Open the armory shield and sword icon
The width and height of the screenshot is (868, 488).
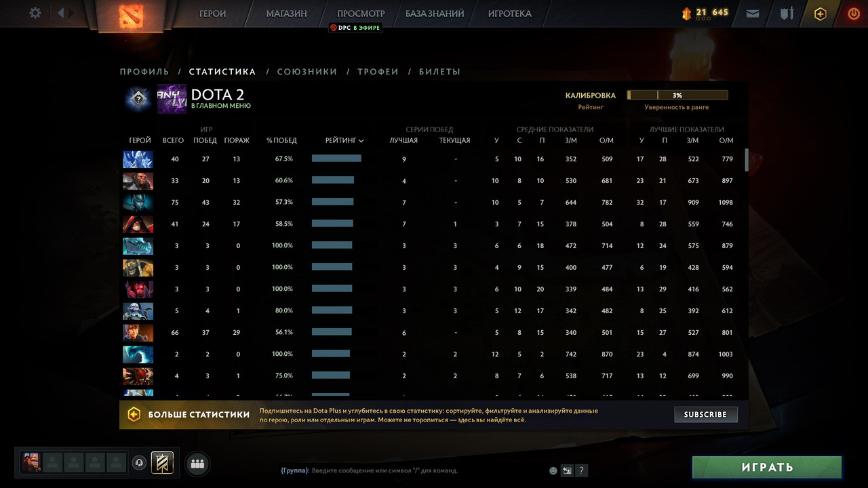point(786,13)
